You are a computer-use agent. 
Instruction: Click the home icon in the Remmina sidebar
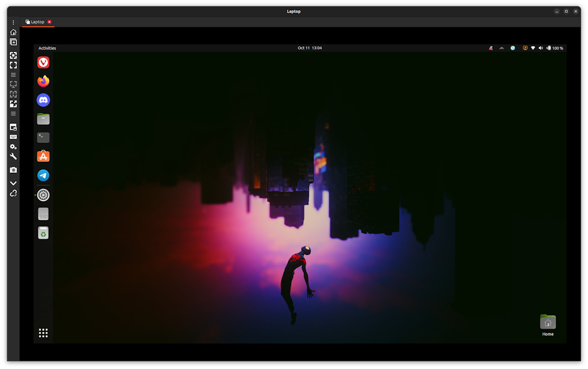pyautogui.click(x=13, y=32)
